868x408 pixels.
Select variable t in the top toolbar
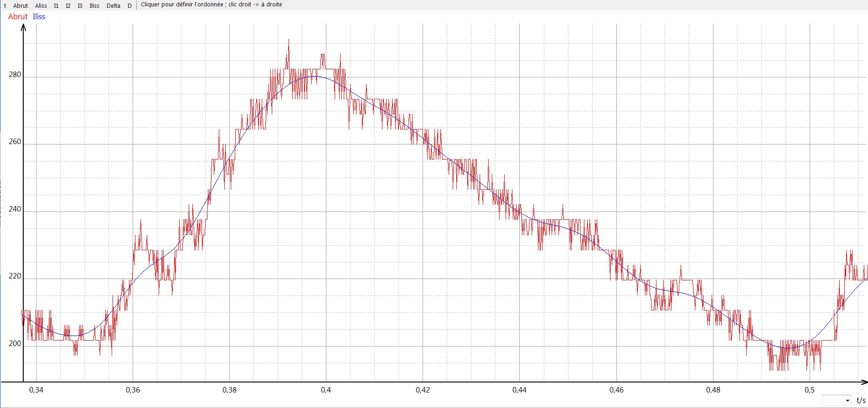click(x=5, y=6)
